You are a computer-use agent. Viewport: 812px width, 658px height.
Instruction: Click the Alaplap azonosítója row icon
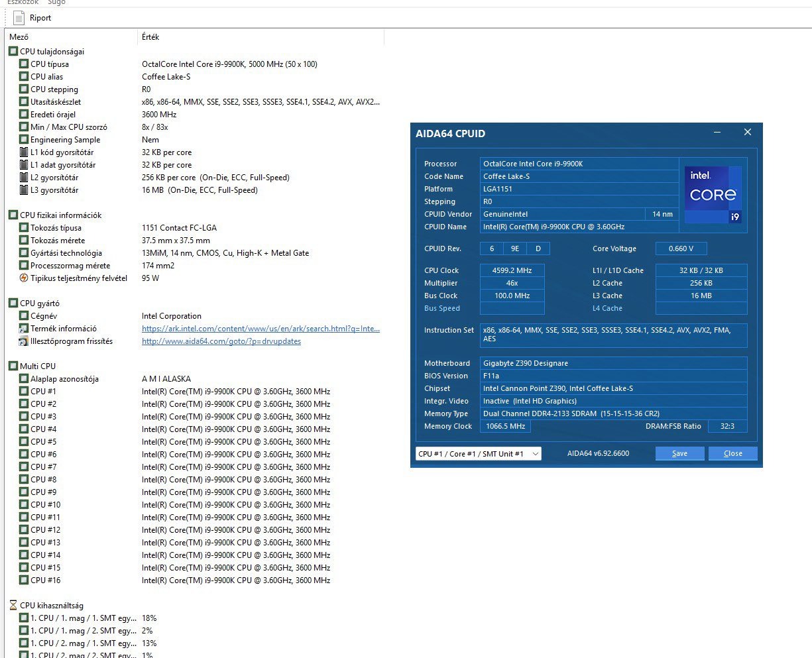click(24, 378)
